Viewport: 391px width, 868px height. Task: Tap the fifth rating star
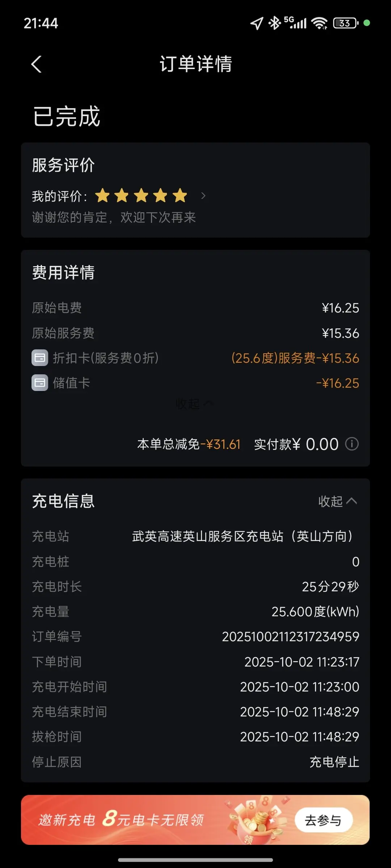click(x=180, y=196)
